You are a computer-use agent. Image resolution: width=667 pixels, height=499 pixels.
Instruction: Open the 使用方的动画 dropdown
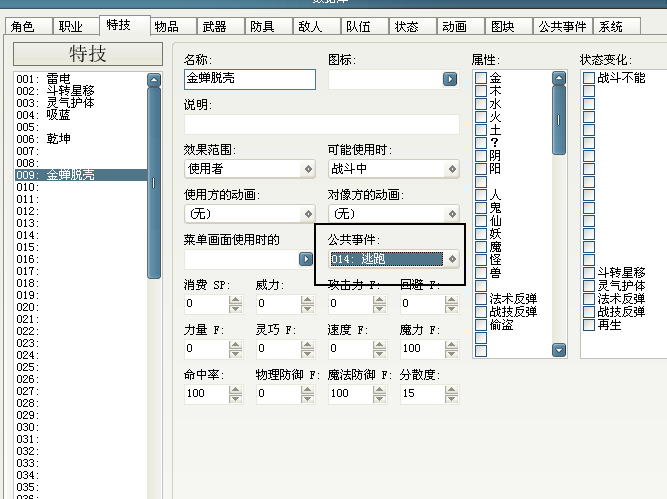tap(250, 214)
